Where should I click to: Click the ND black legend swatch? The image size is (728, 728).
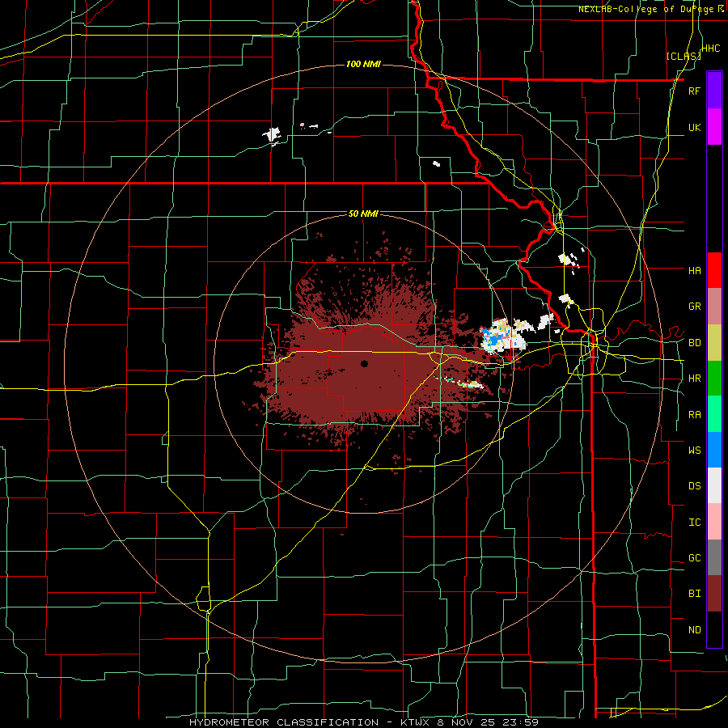click(714, 629)
